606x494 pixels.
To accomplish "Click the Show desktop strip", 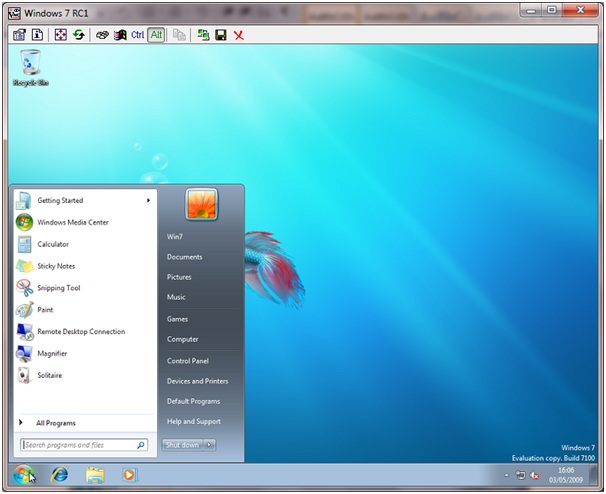I will click(593, 474).
